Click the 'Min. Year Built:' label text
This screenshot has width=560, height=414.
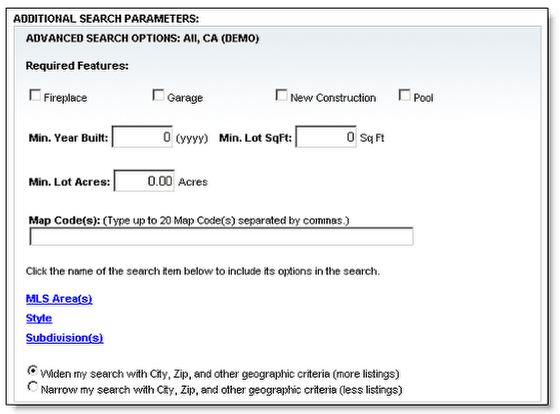pos(68,138)
